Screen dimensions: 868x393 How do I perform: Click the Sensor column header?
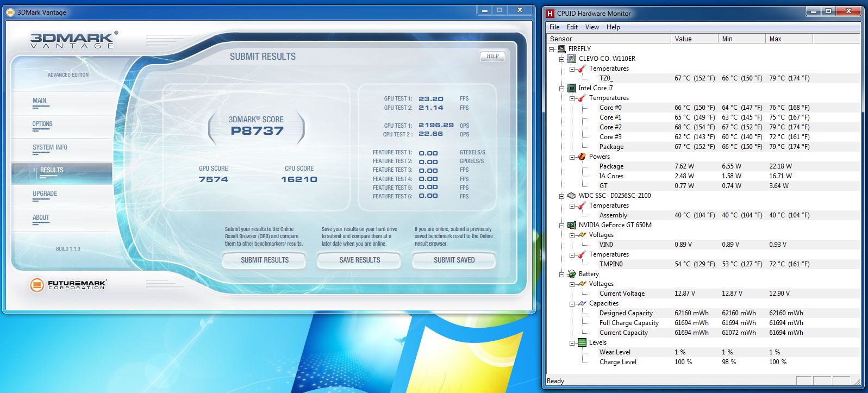coord(608,39)
